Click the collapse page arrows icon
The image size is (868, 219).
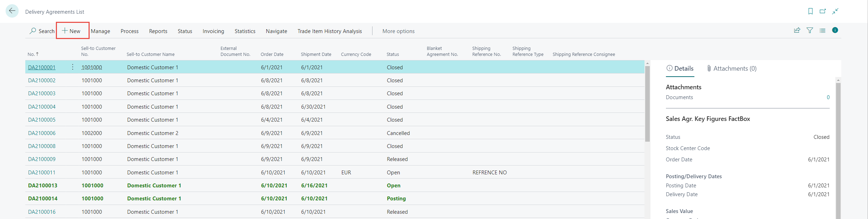[x=835, y=11]
